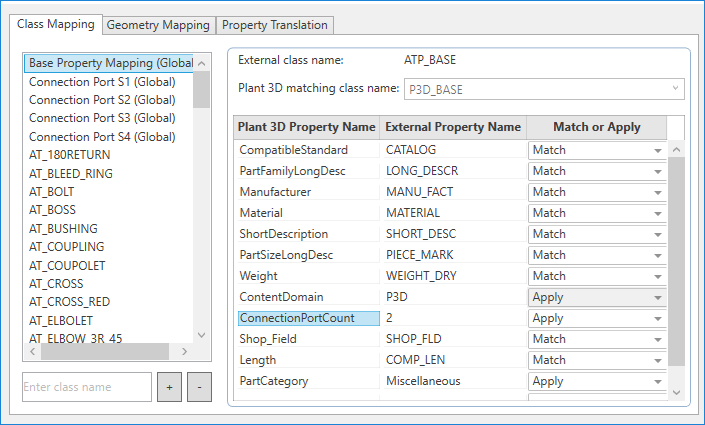Viewport: 705px width, 425px height.
Task: Open Match dropdown for PartSizeLongDesc
Action: tap(597, 255)
